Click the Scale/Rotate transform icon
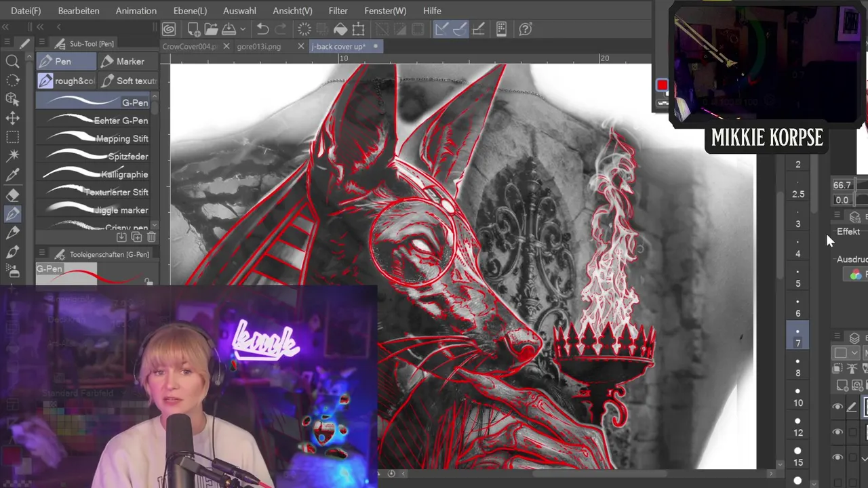This screenshot has height=488, width=868. point(358,29)
